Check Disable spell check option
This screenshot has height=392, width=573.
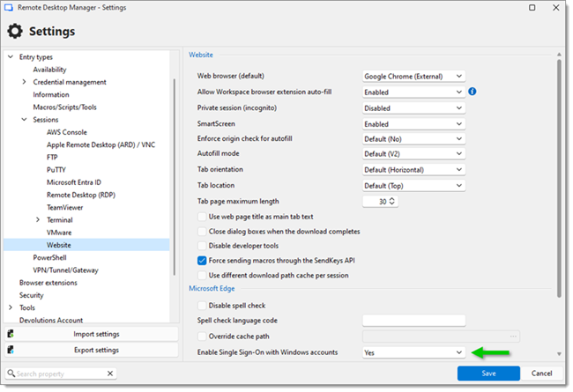pos(202,306)
